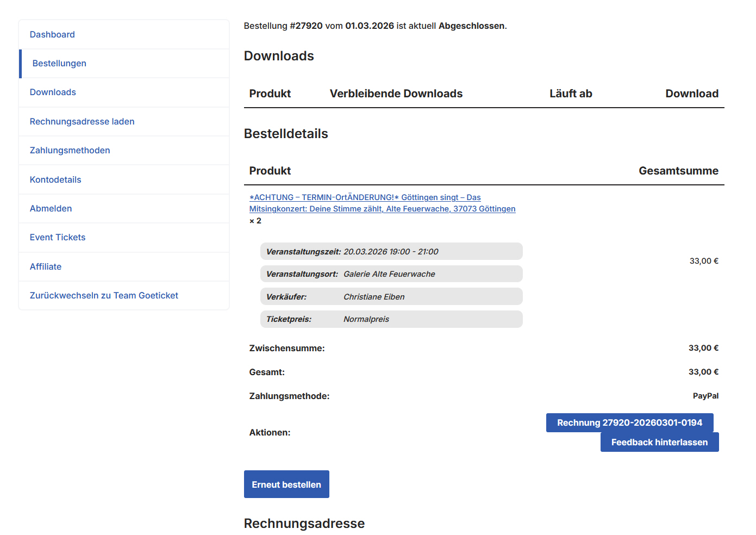The height and width of the screenshot is (535, 756).
Task: Open Rechnungsadresse laden menu entry
Action: click(x=82, y=122)
